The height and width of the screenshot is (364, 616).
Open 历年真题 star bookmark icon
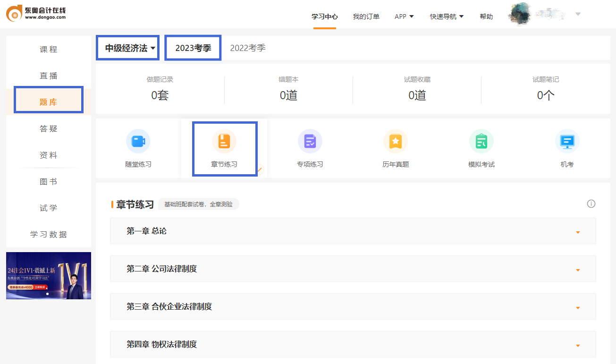[396, 141]
